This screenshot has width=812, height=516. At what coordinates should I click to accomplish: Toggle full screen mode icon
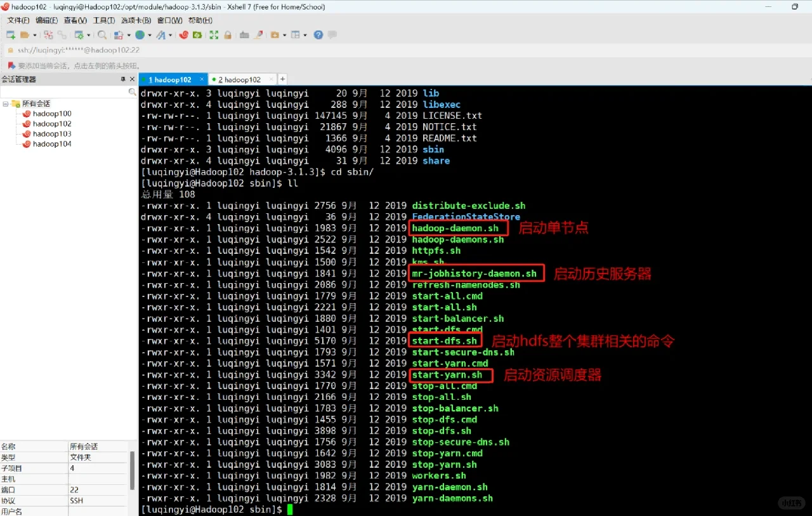pyautogui.click(x=214, y=35)
